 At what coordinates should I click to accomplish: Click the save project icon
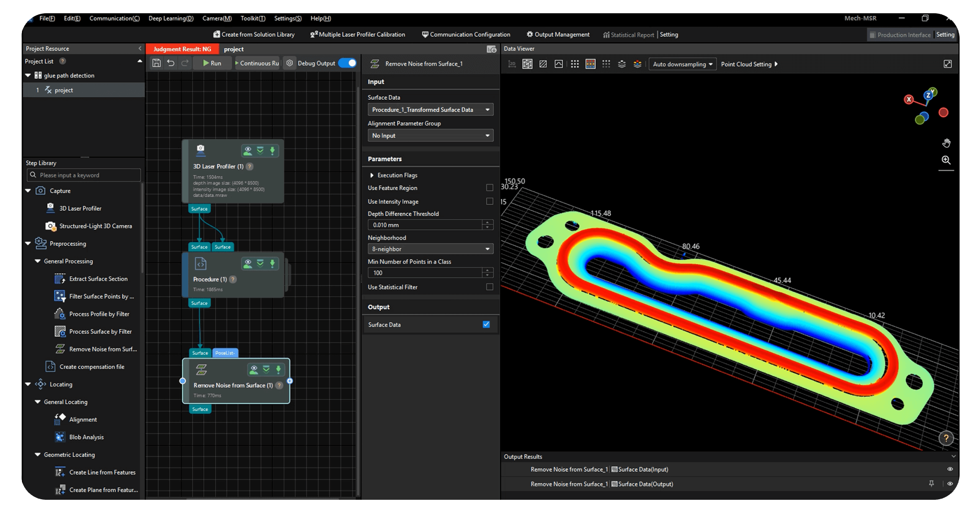pos(157,63)
